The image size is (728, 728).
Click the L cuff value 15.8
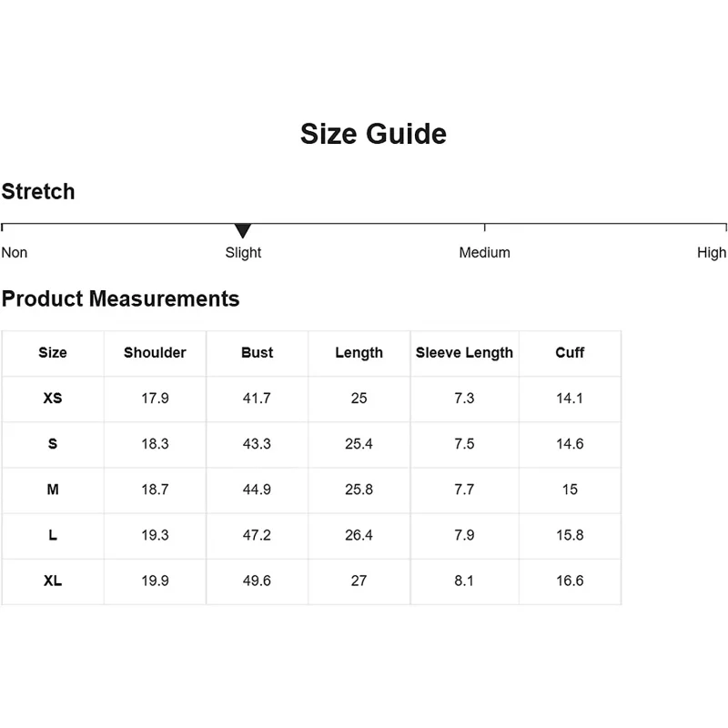tap(570, 535)
